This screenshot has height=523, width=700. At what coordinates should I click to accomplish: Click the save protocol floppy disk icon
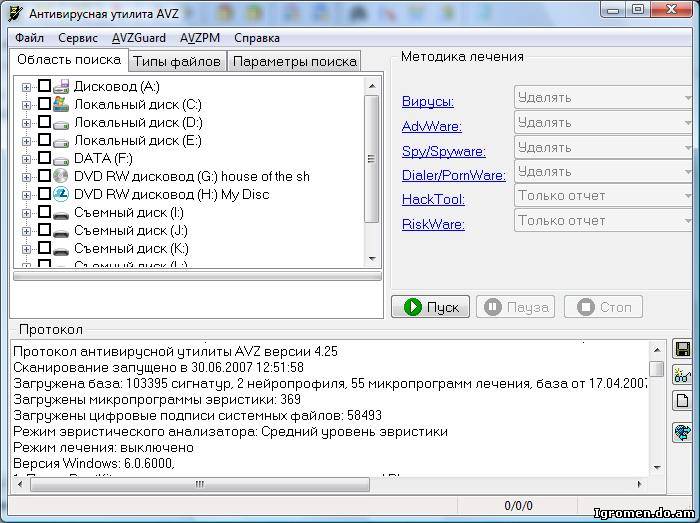pos(683,350)
